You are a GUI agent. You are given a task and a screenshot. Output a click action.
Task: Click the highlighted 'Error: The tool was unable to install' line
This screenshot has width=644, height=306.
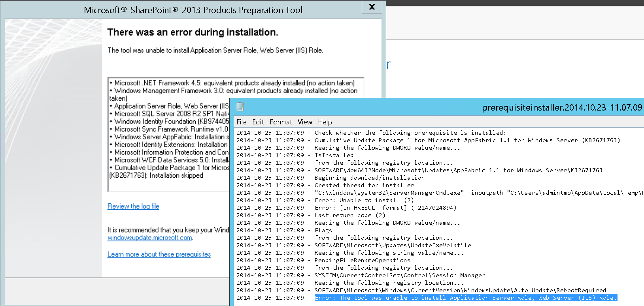pos(466,298)
